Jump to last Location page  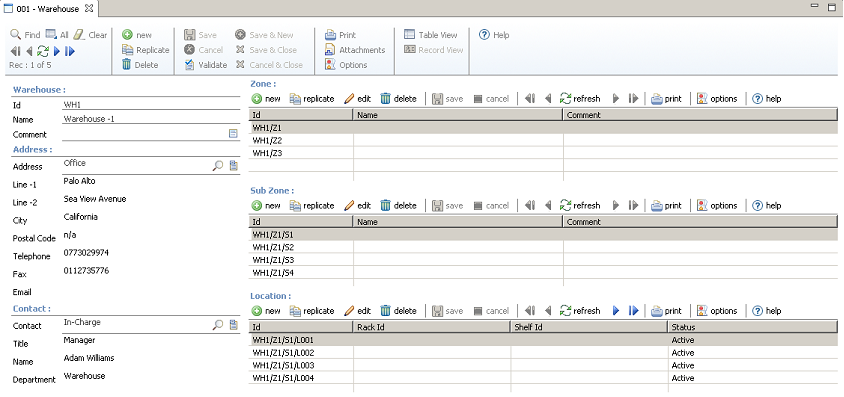click(634, 311)
